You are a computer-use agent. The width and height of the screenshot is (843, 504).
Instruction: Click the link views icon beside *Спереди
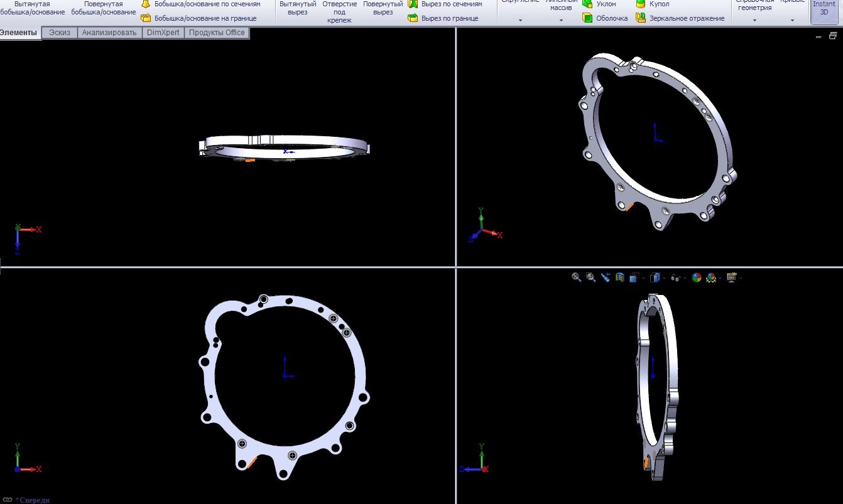point(8,500)
